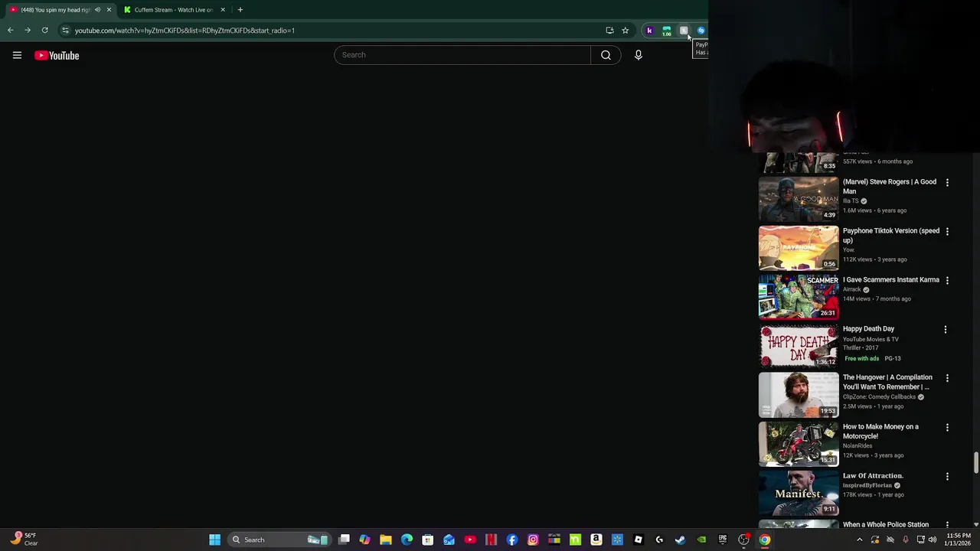The width and height of the screenshot is (980, 551).
Task: Open the YouTube guide hamburger menu
Action: click(x=17, y=55)
